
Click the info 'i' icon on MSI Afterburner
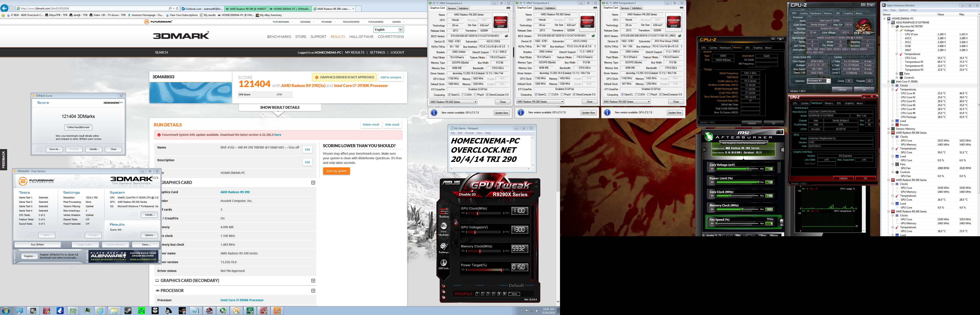pos(782,149)
